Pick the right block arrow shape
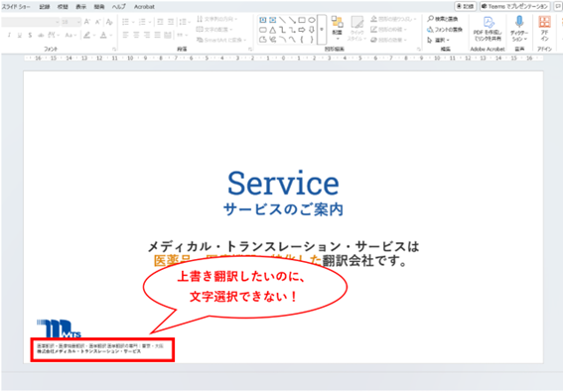Viewport: 563px width, 392px height. click(x=302, y=30)
